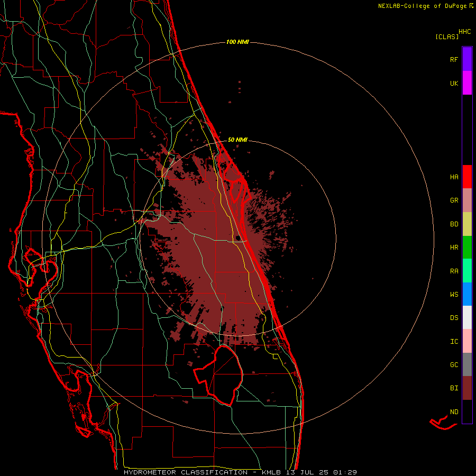Click the 100 NMI range ring label
The height and width of the screenshot is (476, 476).
[x=237, y=42]
